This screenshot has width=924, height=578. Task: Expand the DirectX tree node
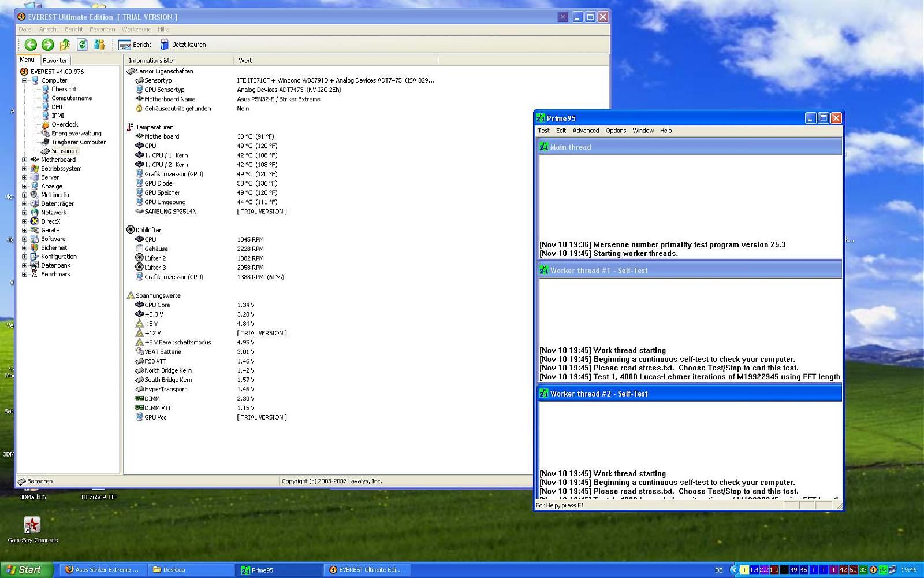(x=24, y=221)
